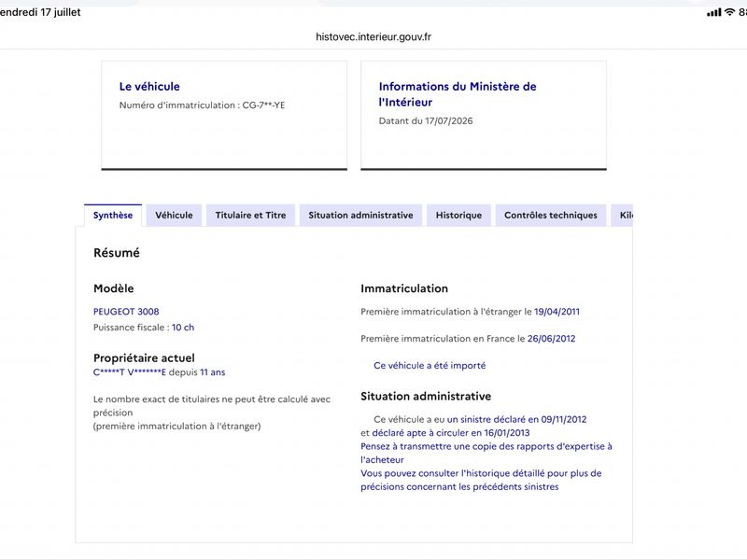Tap the date '17 juillet' in status bar
This screenshot has height=560, width=747.
tap(61, 12)
